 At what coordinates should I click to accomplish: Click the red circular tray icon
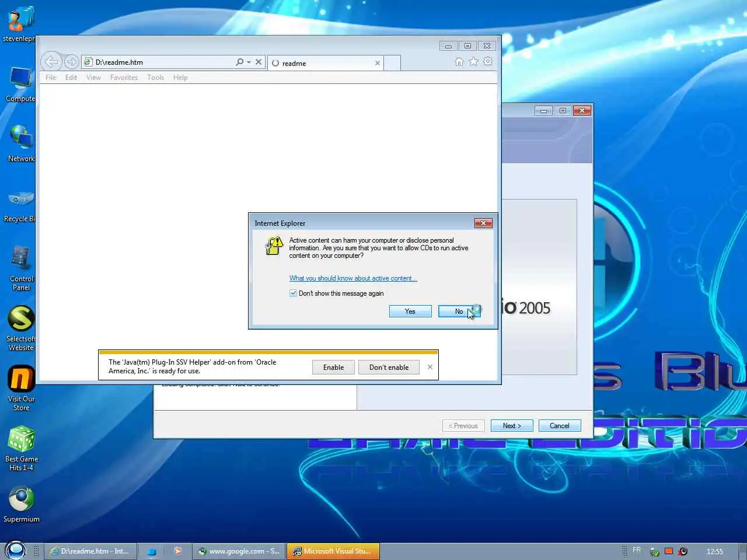(x=683, y=551)
